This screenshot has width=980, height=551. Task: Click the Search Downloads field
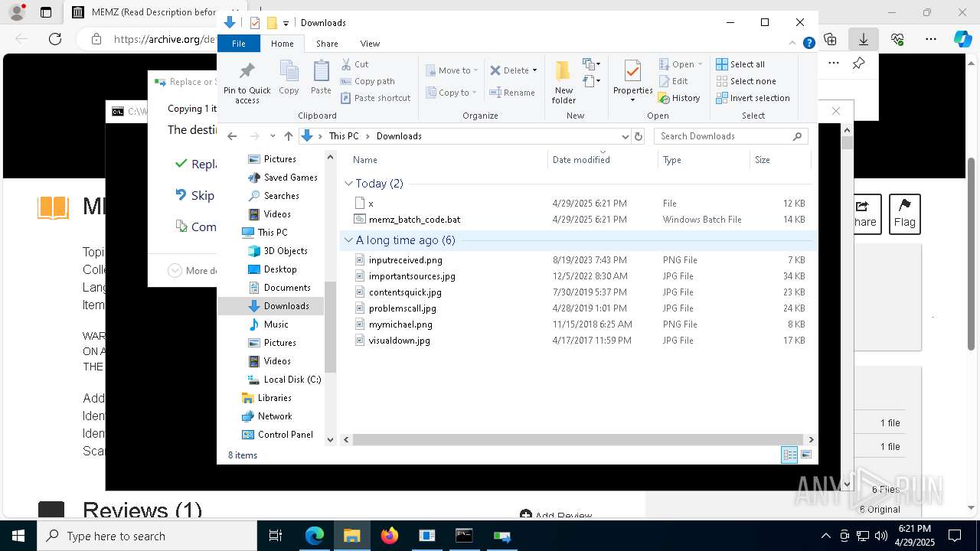pyautogui.click(x=731, y=136)
